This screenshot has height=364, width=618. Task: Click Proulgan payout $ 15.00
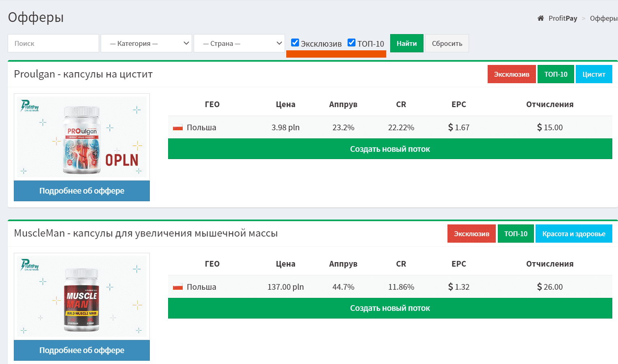coord(550,127)
